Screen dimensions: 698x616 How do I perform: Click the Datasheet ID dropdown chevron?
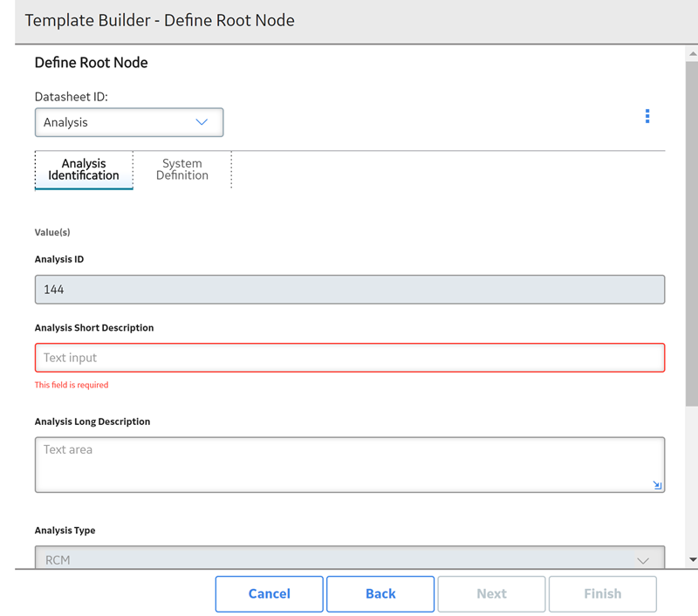[x=202, y=122]
